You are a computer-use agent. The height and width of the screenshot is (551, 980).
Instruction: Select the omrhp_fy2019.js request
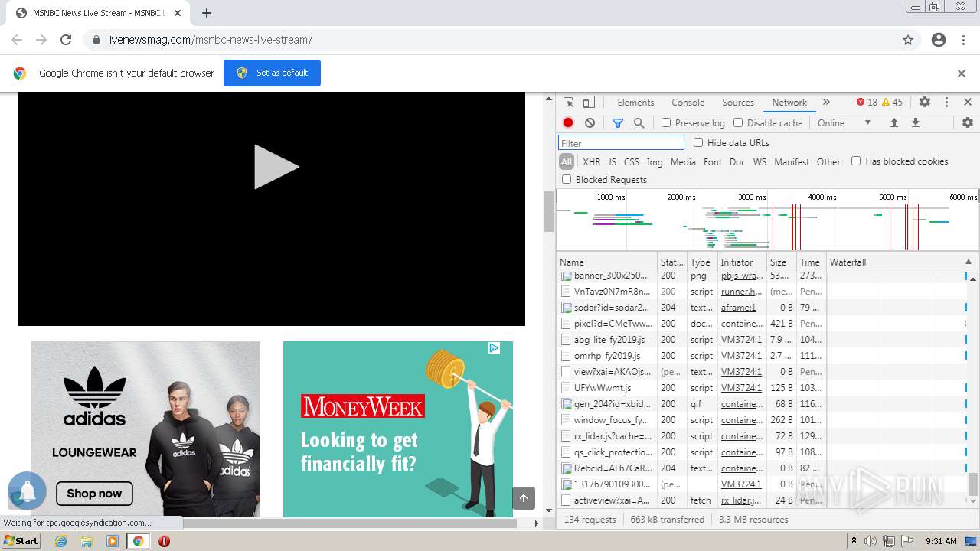pyautogui.click(x=607, y=356)
